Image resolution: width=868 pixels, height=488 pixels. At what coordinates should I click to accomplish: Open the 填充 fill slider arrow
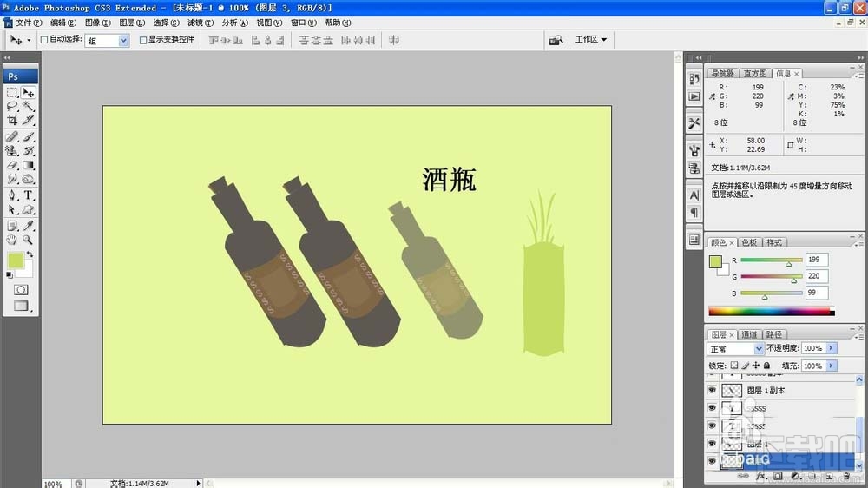tap(832, 366)
